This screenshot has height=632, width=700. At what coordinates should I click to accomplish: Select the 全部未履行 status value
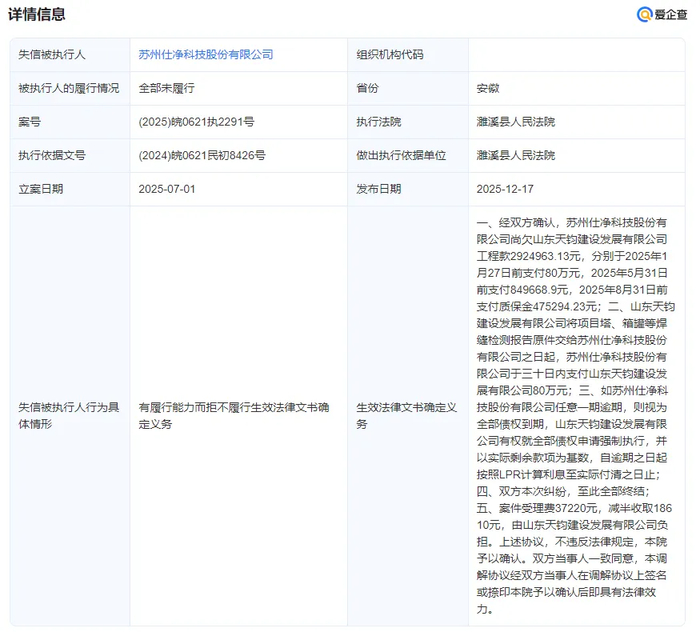(166, 88)
